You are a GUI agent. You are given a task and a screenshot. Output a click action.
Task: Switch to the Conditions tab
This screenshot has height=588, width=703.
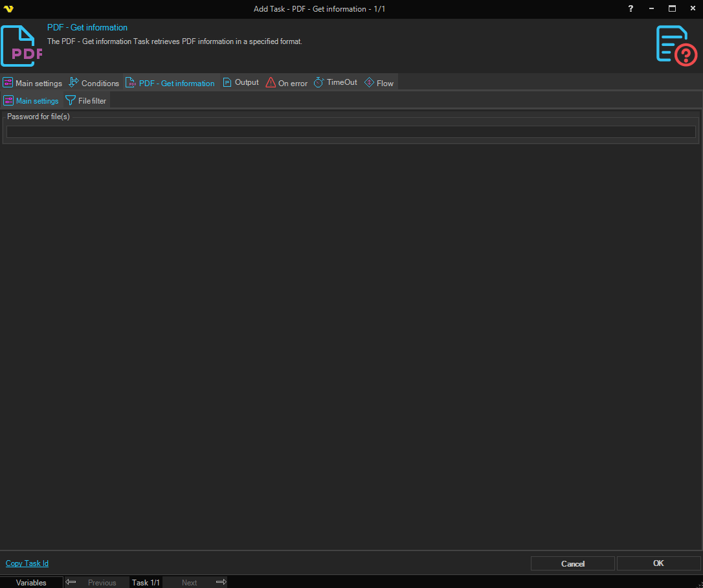pos(94,83)
